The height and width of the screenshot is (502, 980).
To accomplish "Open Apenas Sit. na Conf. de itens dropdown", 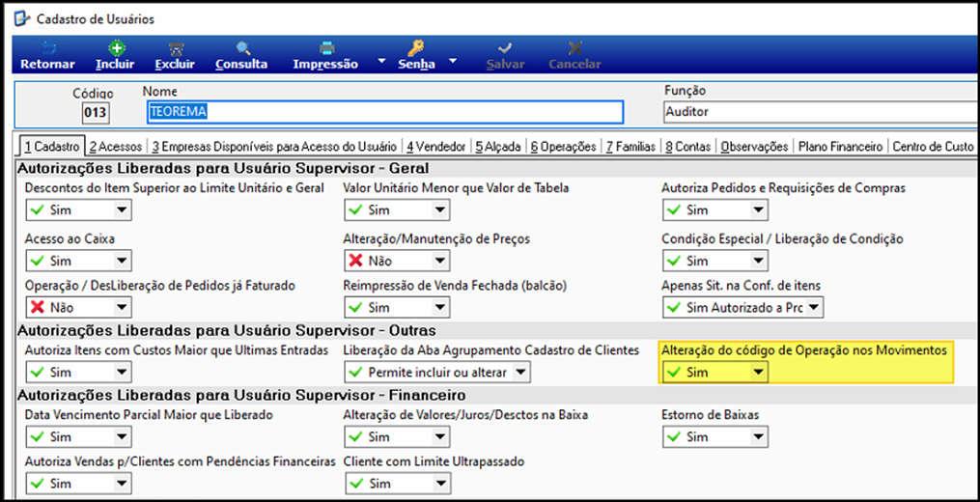I will pos(815,307).
